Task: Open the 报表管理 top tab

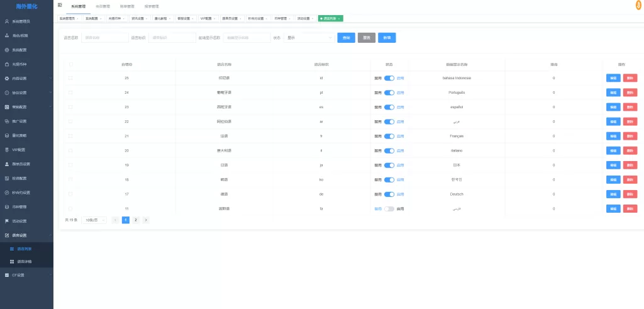Action: (152, 6)
